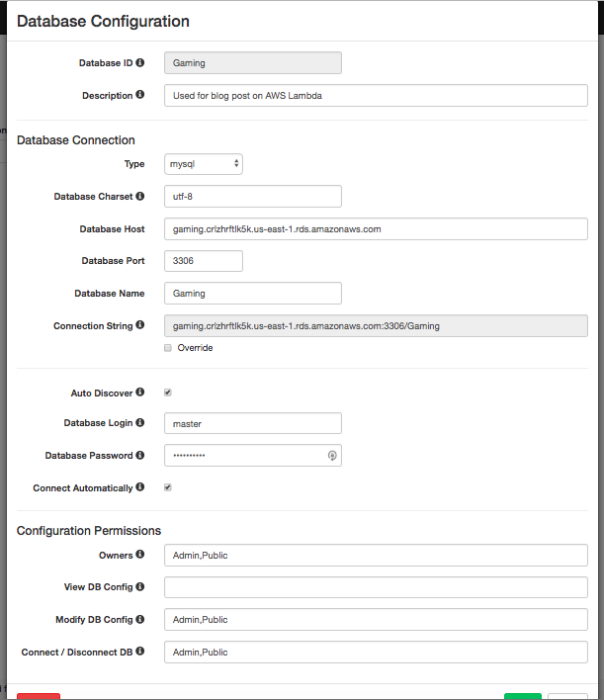Click the info icon beside Connect Automatically
604x700 pixels.
(x=139, y=487)
